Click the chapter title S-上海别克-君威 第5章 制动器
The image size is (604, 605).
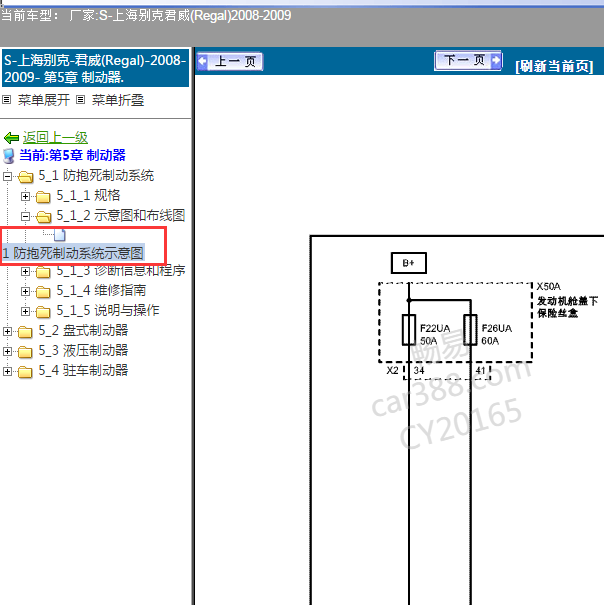(x=95, y=69)
